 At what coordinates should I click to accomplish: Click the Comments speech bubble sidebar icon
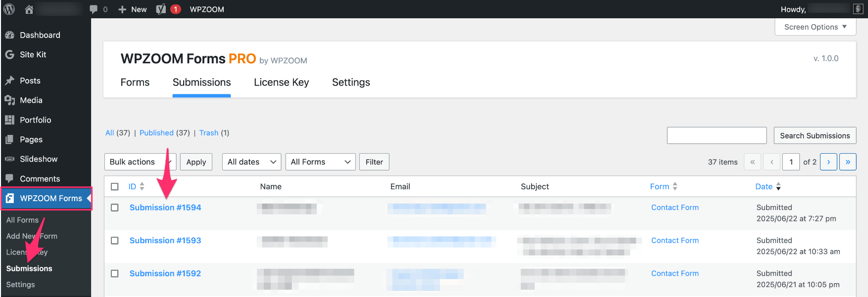point(9,178)
